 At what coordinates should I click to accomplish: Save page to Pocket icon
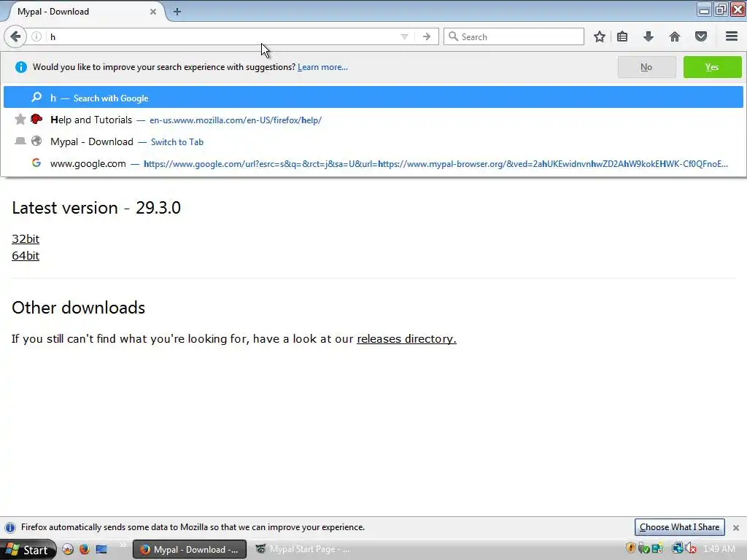click(701, 36)
